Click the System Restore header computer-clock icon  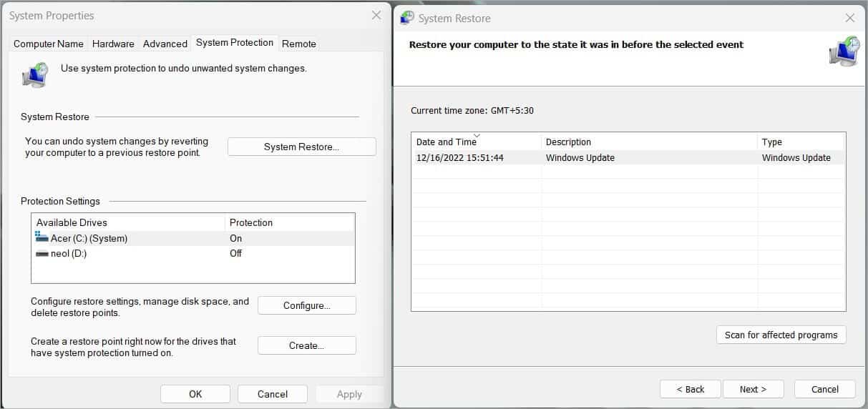[x=844, y=51]
